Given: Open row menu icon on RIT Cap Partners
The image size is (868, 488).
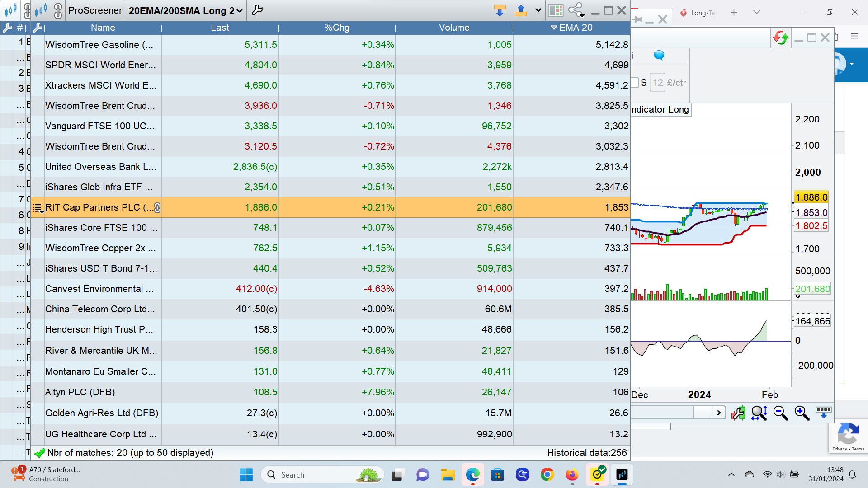Looking at the screenshot, I should pos(38,208).
